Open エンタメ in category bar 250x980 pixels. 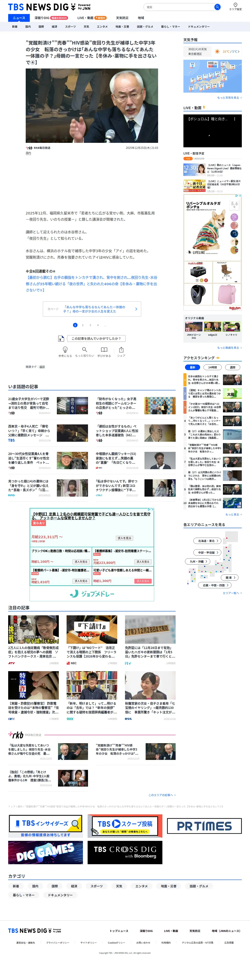pyautogui.click(x=102, y=27)
